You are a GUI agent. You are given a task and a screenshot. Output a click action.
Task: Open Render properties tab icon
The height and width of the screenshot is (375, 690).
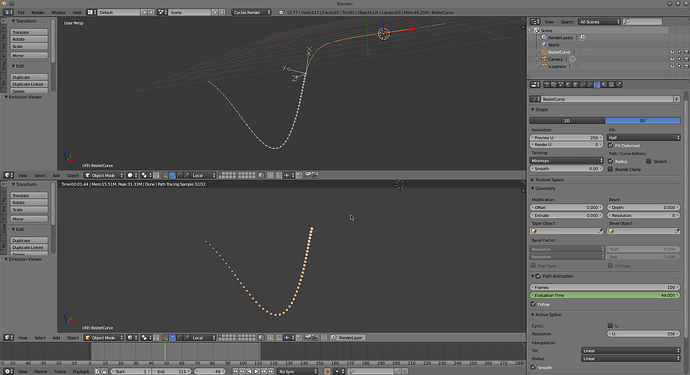click(547, 85)
